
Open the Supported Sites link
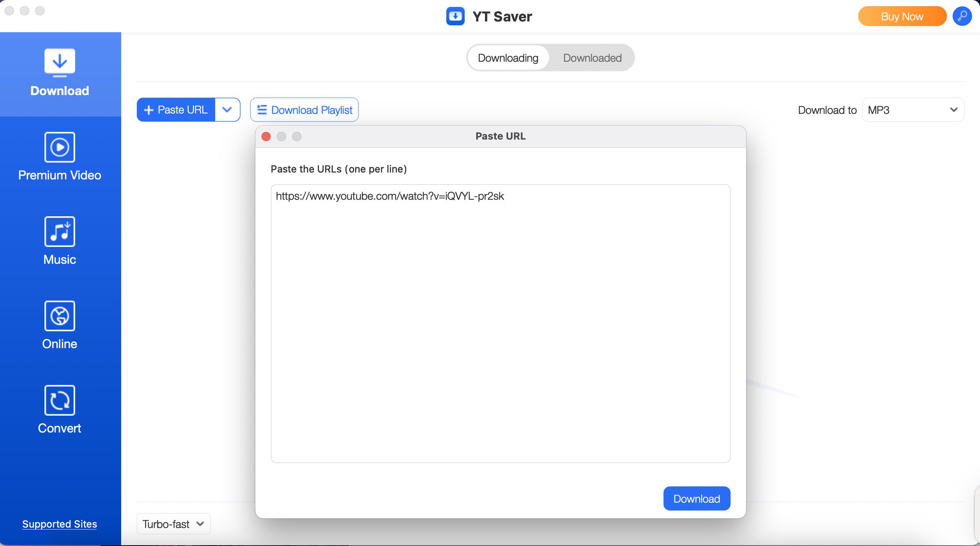pyautogui.click(x=60, y=524)
